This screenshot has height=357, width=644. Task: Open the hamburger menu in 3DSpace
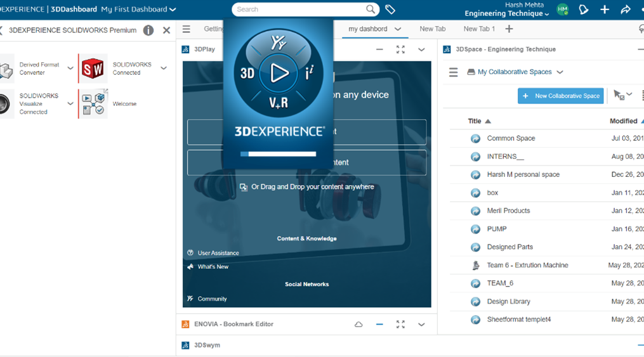(453, 72)
